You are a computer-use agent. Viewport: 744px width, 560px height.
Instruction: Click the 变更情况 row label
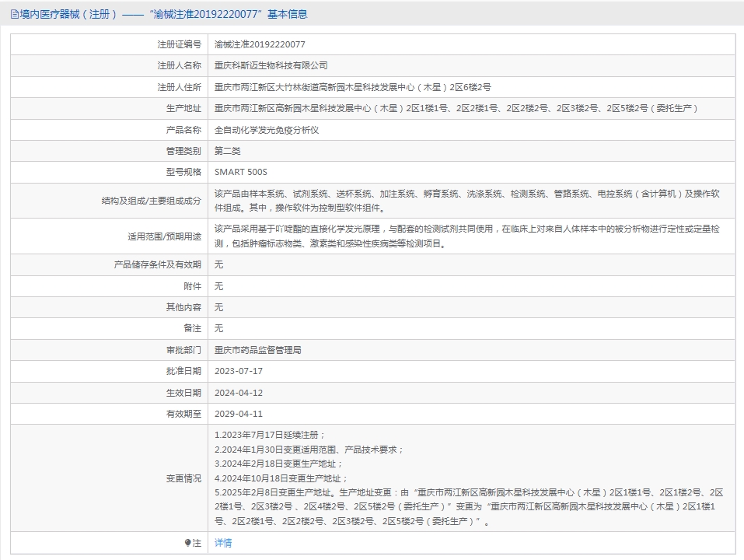[183, 478]
